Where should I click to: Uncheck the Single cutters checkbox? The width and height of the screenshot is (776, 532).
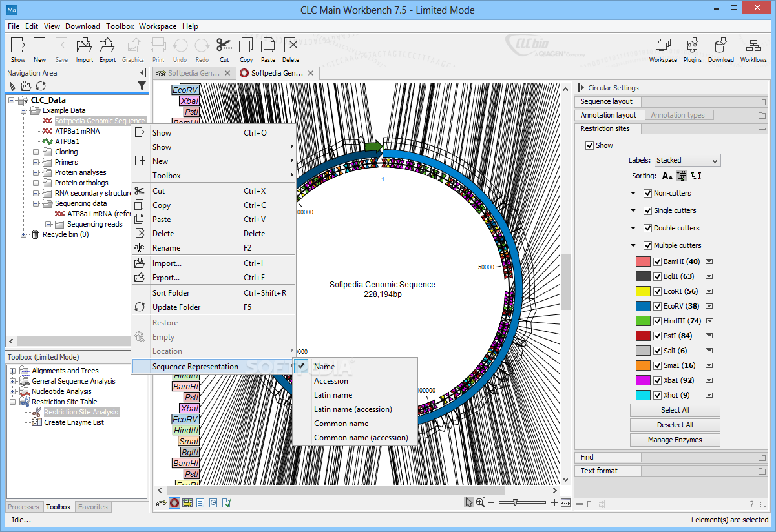point(648,210)
